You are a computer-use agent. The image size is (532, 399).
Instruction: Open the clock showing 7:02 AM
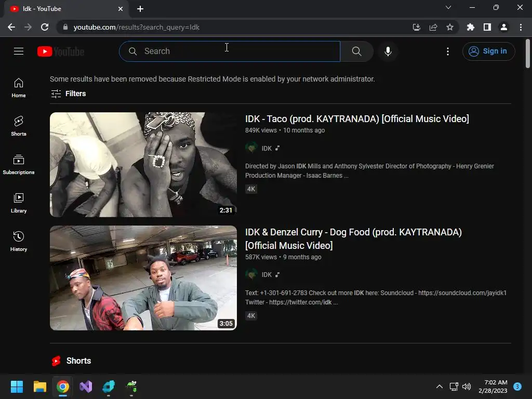click(x=493, y=387)
